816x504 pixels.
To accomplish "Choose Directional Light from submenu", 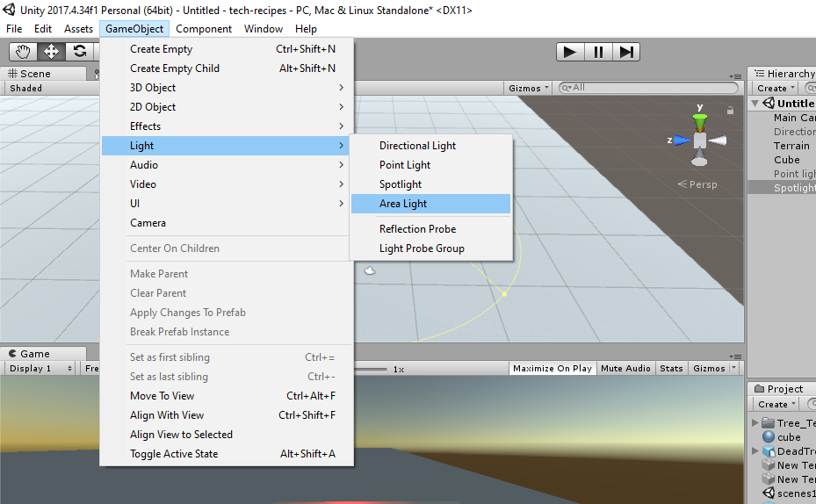I will click(431, 146).
